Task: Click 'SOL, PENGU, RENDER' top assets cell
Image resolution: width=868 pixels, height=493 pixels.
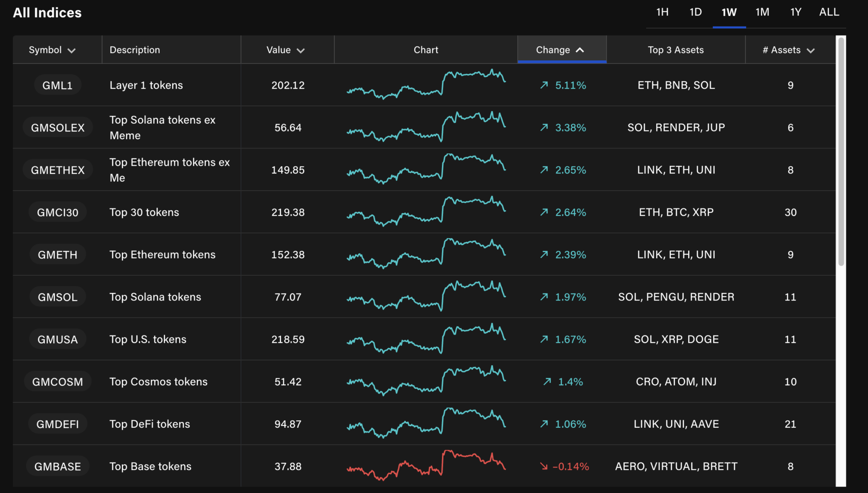Action: [676, 297]
